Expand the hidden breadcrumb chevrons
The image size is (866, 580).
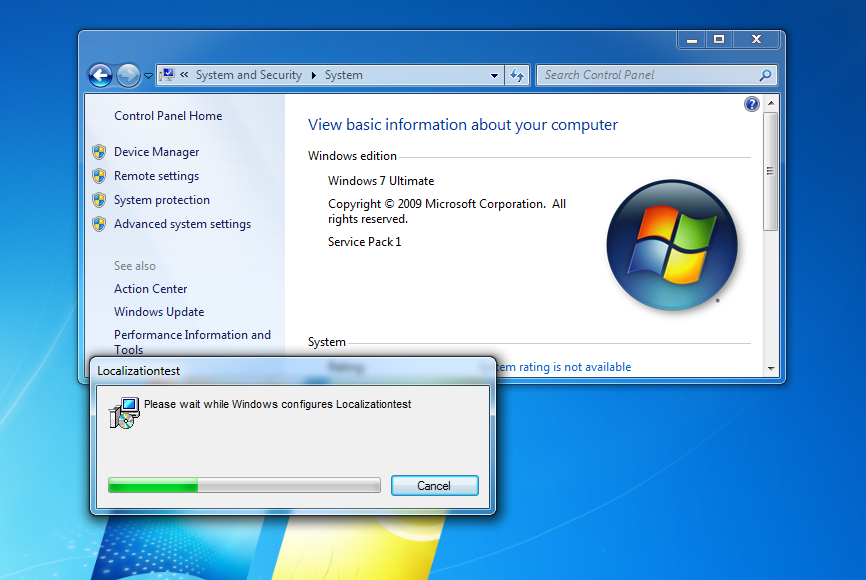[184, 75]
